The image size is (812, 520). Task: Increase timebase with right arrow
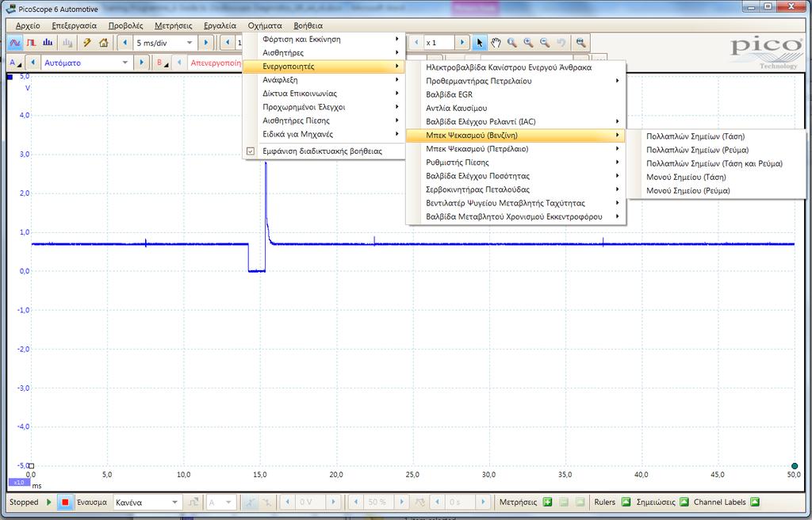point(206,43)
